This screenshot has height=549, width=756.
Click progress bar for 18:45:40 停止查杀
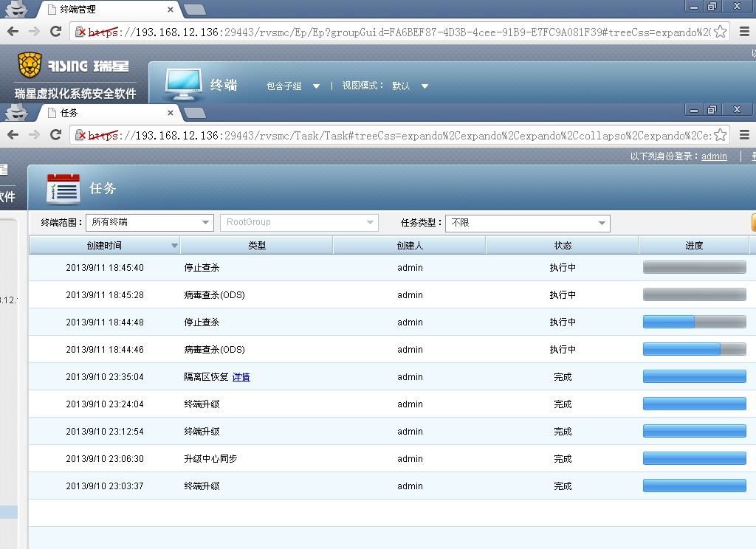tap(694, 268)
